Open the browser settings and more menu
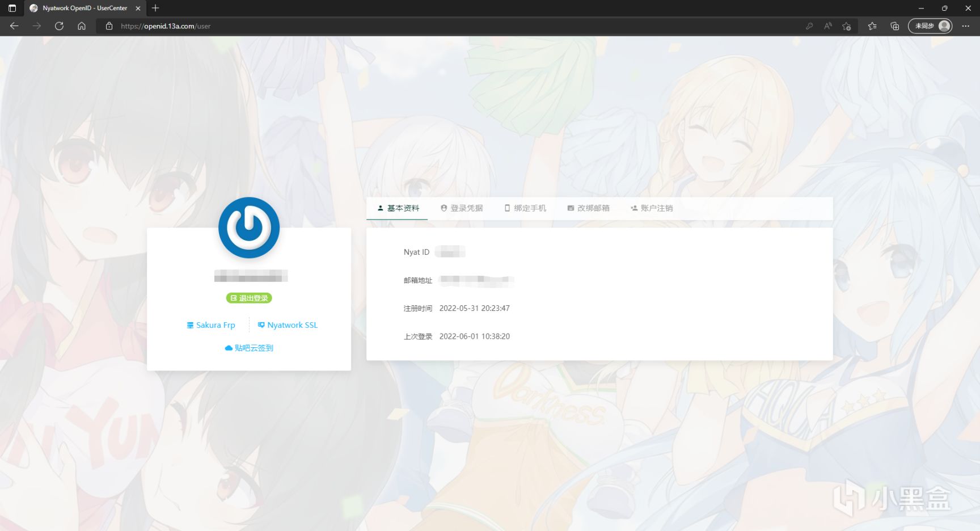 coord(966,26)
